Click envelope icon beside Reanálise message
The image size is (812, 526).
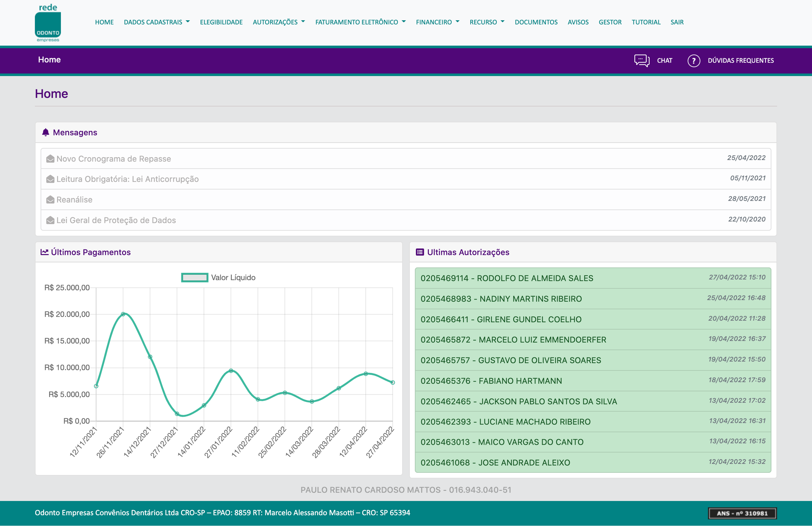click(50, 200)
